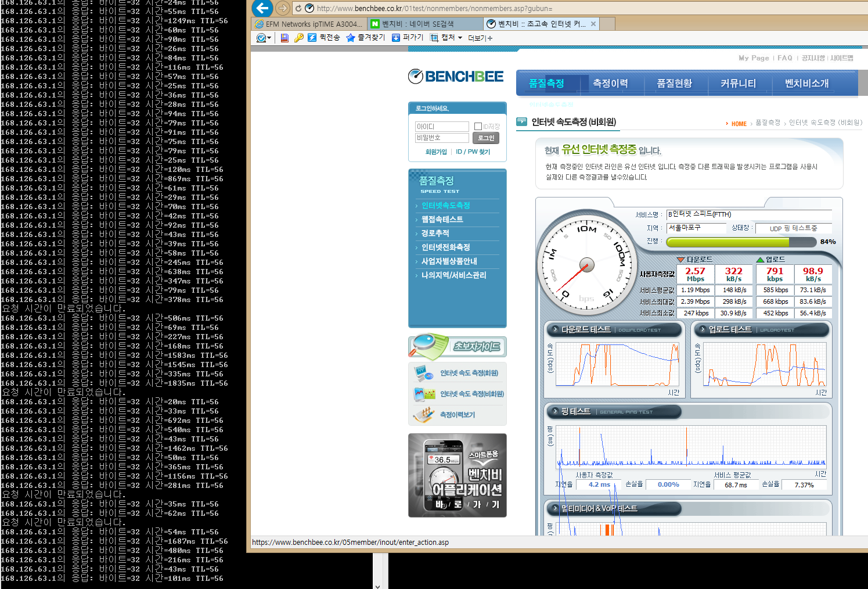Click the HOME breadcrumb link
The width and height of the screenshot is (868, 589).
point(739,124)
